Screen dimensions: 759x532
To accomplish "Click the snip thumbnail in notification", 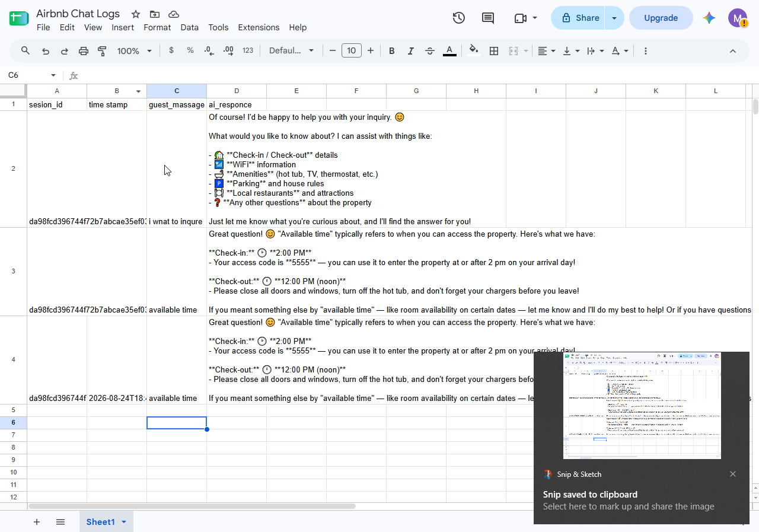I will pos(642,406).
